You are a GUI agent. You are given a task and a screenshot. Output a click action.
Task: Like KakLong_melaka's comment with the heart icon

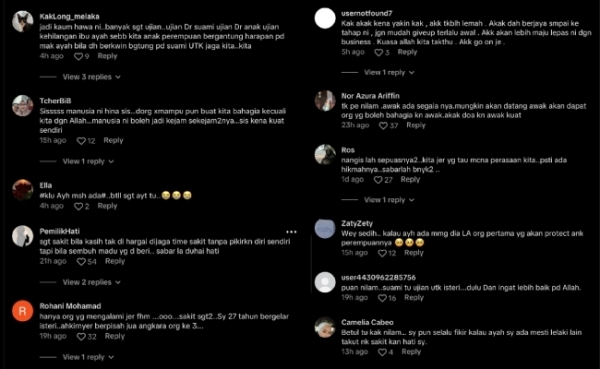tap(78, 56)
